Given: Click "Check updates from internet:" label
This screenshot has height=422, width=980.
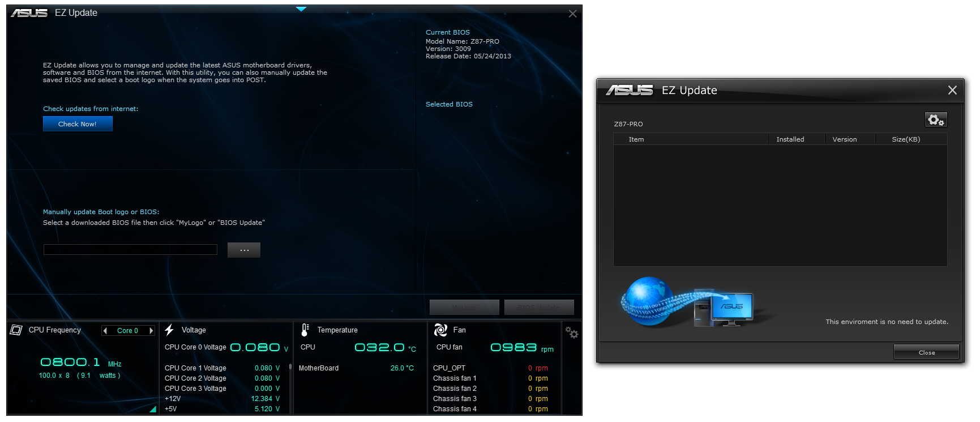Looking at the screenshot, I should 91,109.
